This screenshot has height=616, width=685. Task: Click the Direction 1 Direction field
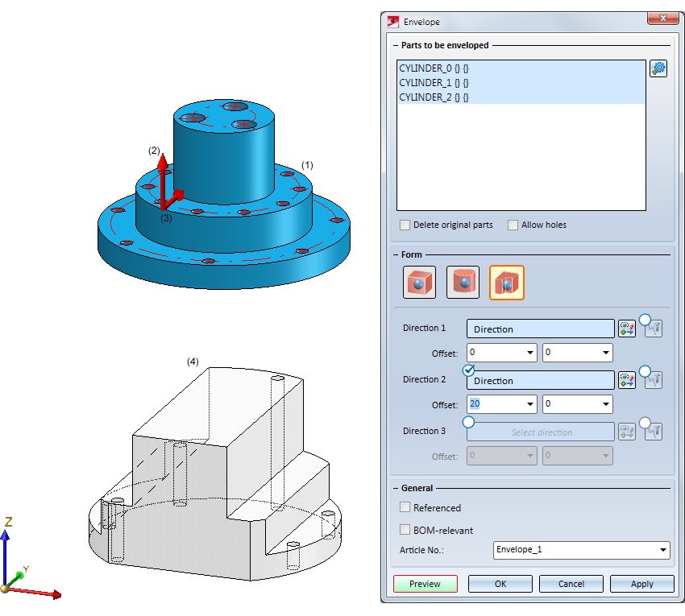click(x=541, y=329)
